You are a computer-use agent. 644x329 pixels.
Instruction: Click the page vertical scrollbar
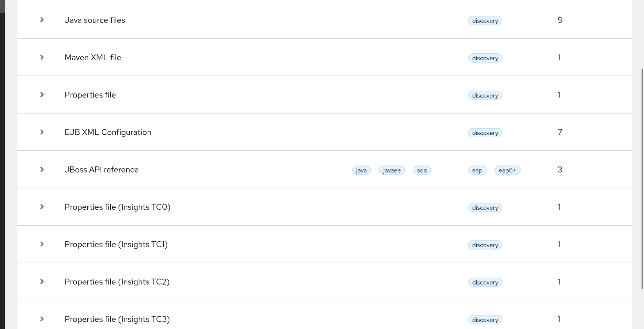coord(642,179)
